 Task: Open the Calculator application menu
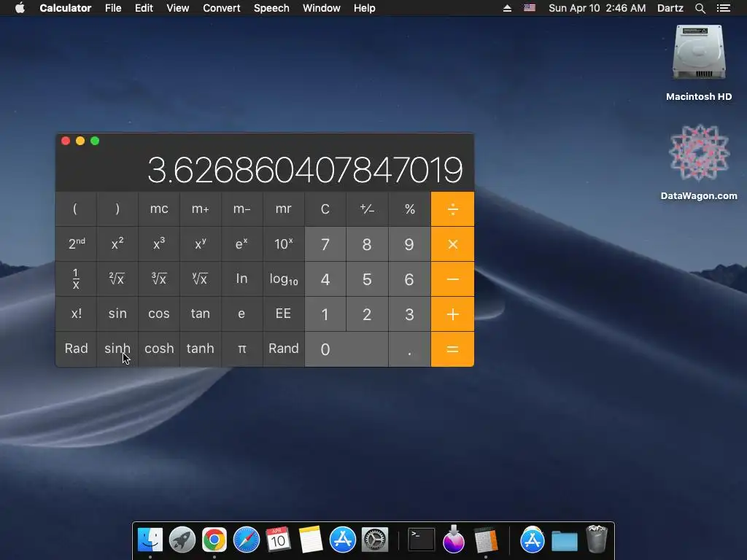point(65,8)
